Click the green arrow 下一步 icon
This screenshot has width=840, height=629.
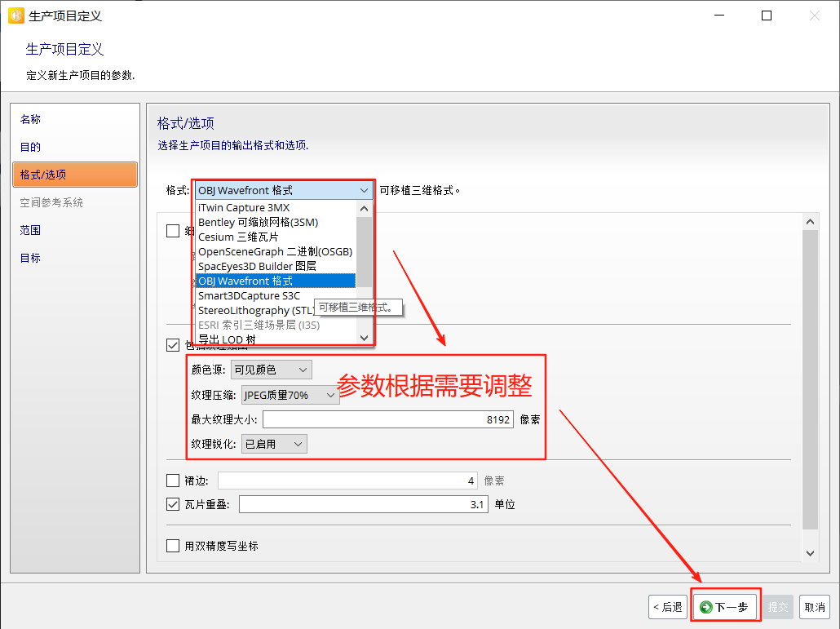(706, 607)
